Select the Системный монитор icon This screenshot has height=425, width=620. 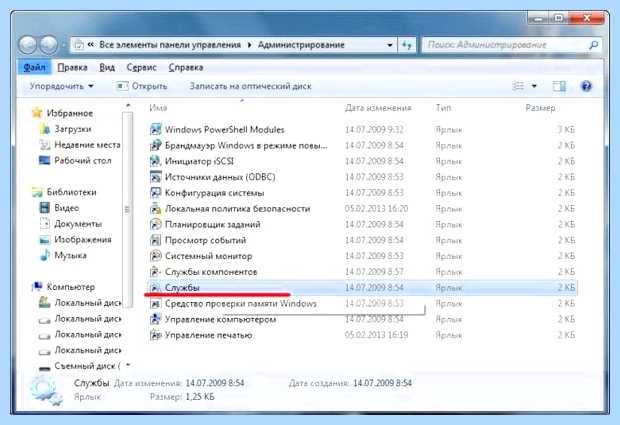[x=155, y=256]
